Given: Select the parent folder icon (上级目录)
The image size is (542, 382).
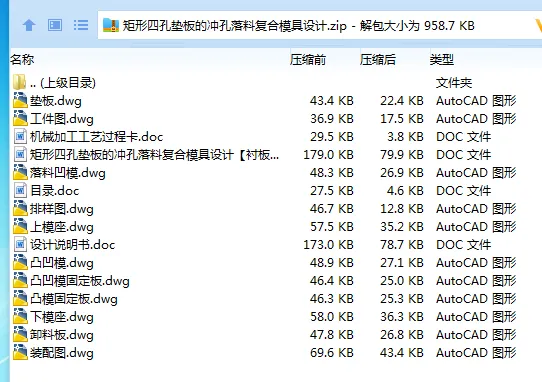Looking at the screenshot, I should 20,82.
